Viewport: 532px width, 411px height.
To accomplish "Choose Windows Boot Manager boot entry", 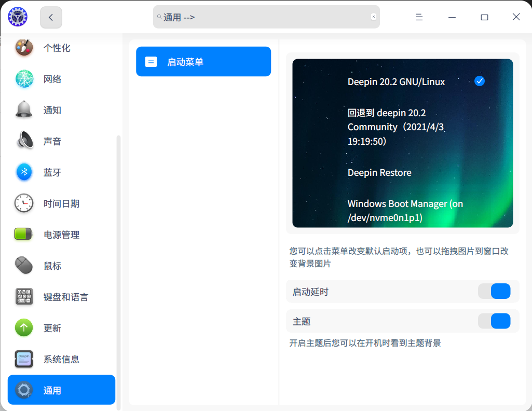I will [405, 211].
